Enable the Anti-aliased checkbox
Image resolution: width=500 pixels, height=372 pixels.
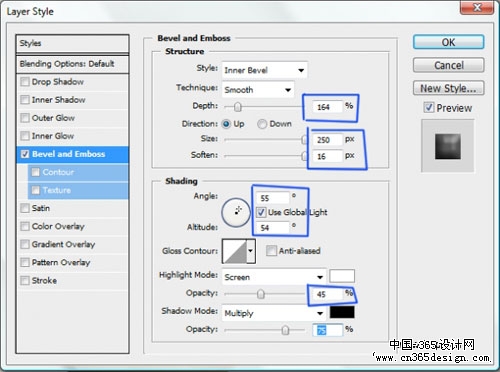coord(271,251)
